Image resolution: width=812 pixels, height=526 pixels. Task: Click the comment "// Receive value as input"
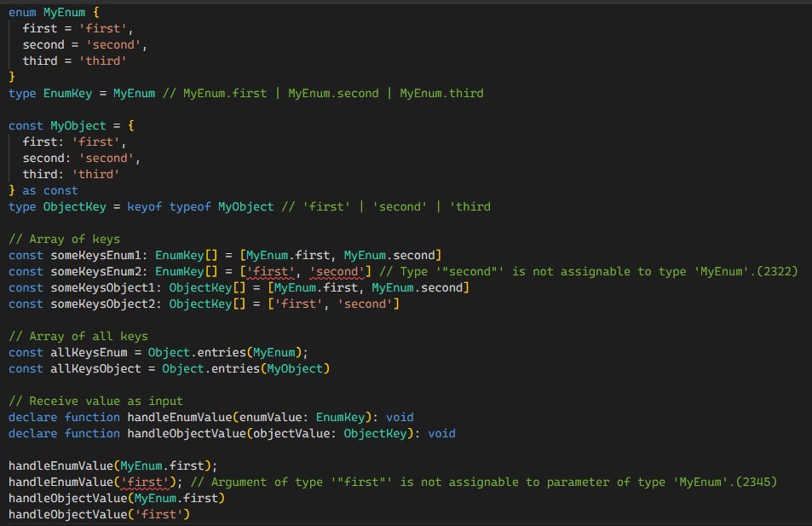(95, 402)
